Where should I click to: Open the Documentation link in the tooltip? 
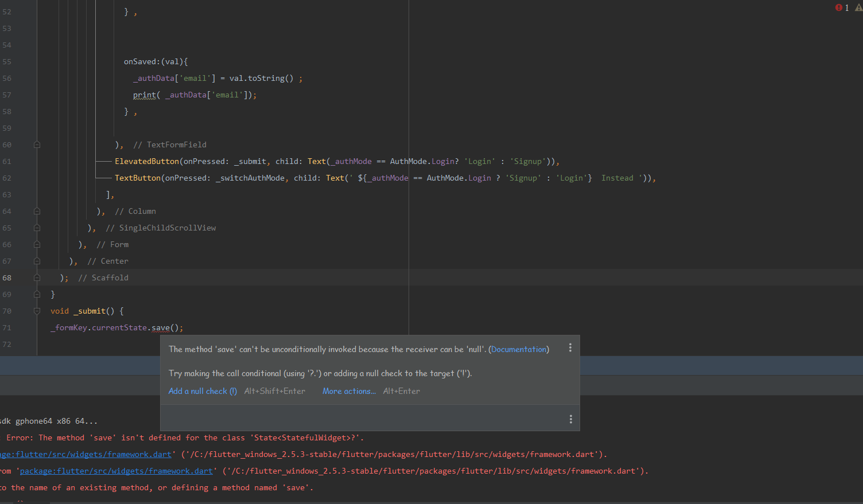tap(519, 349)
